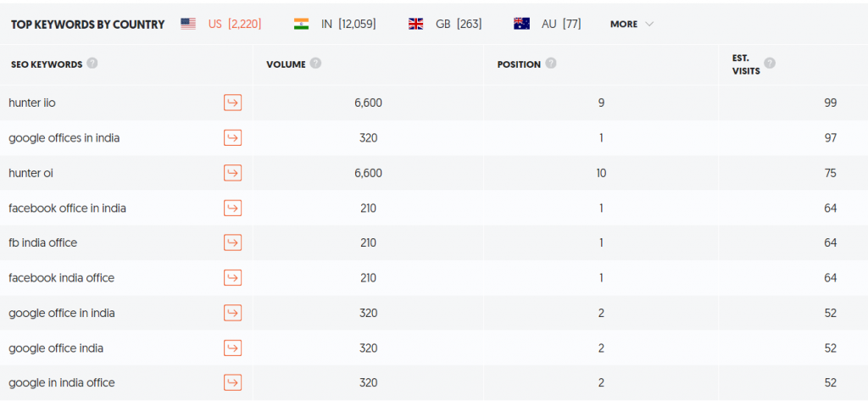Click arrow icon next to 'facebook office in india'

click(232, 208)
